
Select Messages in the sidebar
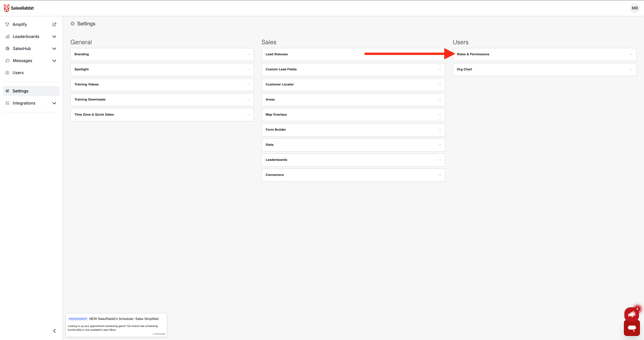click(31, 61)
